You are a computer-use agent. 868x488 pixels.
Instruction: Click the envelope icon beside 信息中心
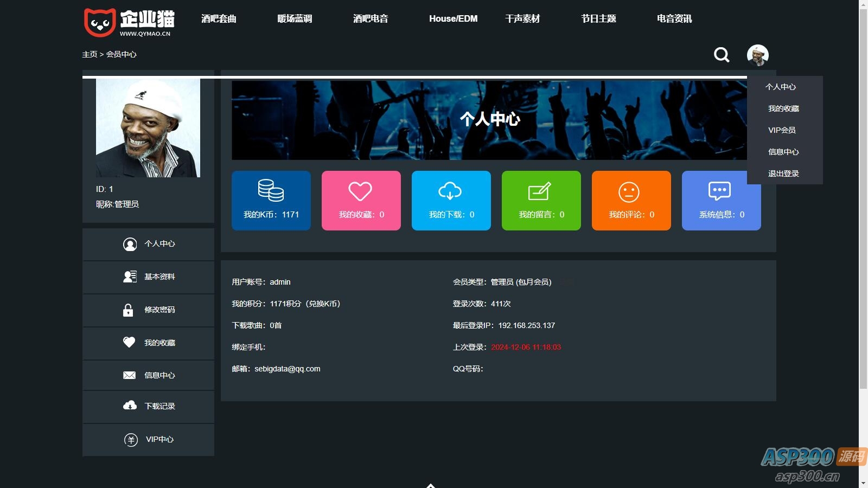pyautogui.click(x=129, y=375)
